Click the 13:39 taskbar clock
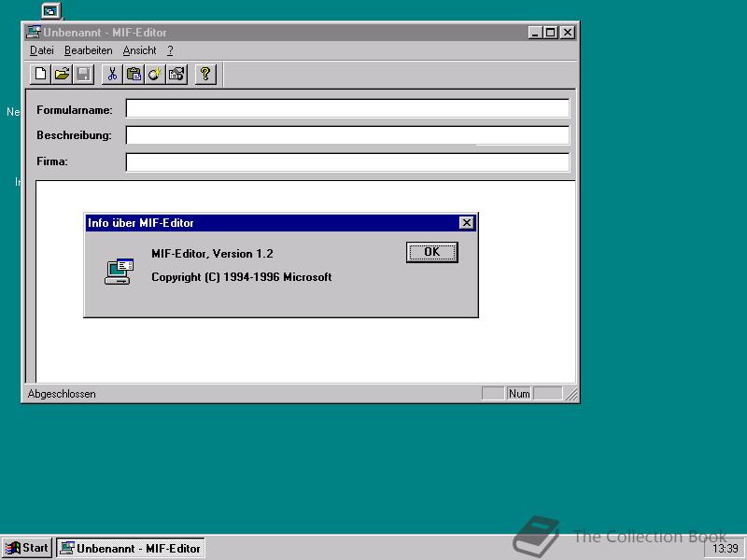747x560 pixels. (726, 549)
